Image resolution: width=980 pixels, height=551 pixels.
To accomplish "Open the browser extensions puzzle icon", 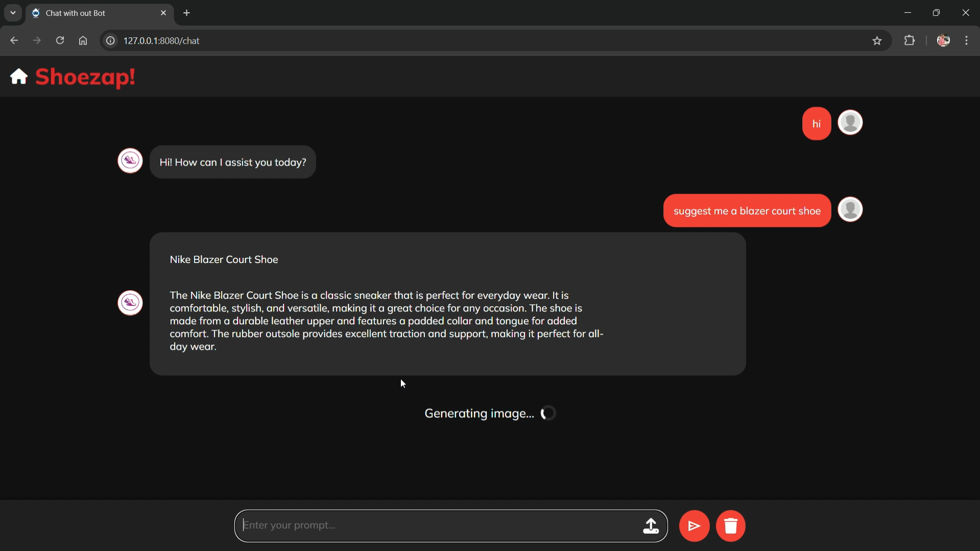I will coord(910,41).
